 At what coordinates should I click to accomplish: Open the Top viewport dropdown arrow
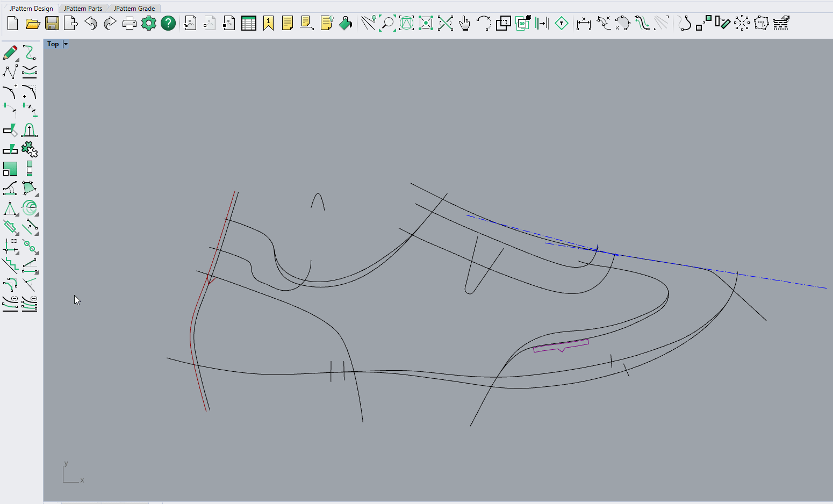click(66, 44)
